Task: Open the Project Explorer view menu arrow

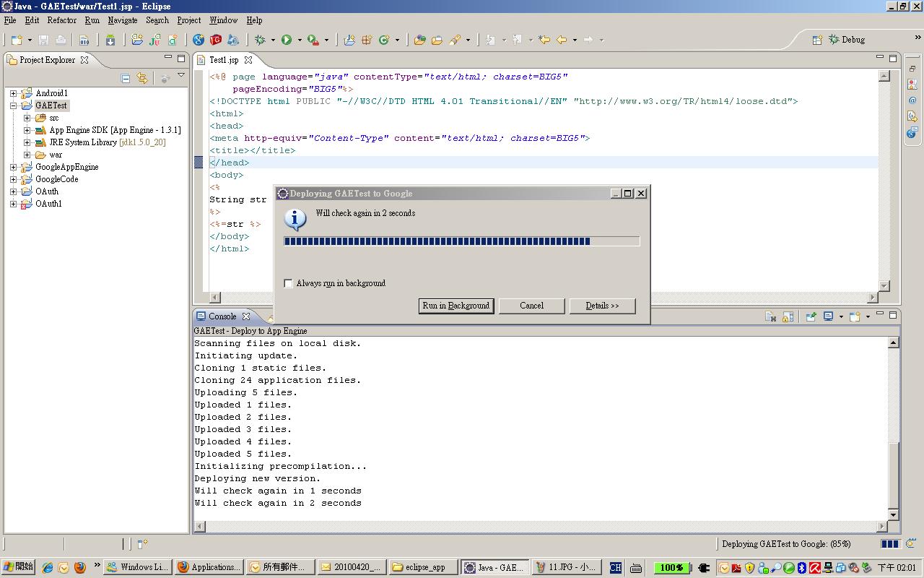Action: (181, 76)
